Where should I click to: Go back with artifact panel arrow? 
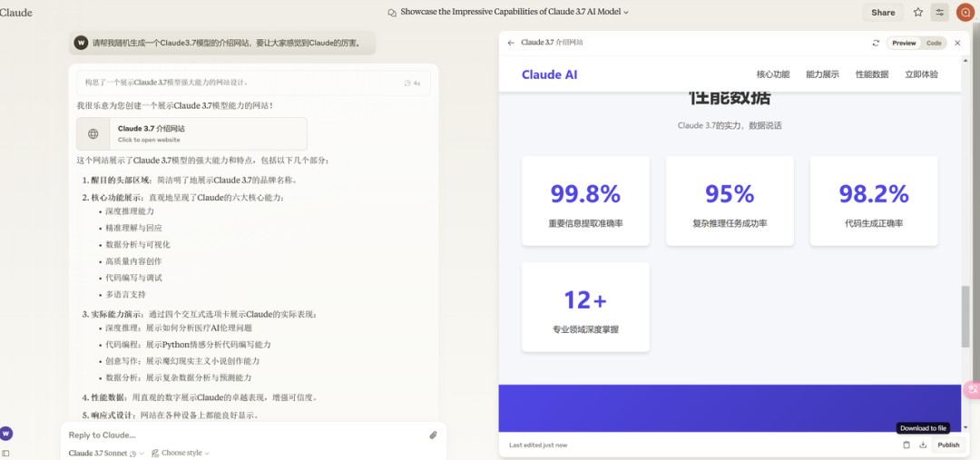tap(511, 44)
